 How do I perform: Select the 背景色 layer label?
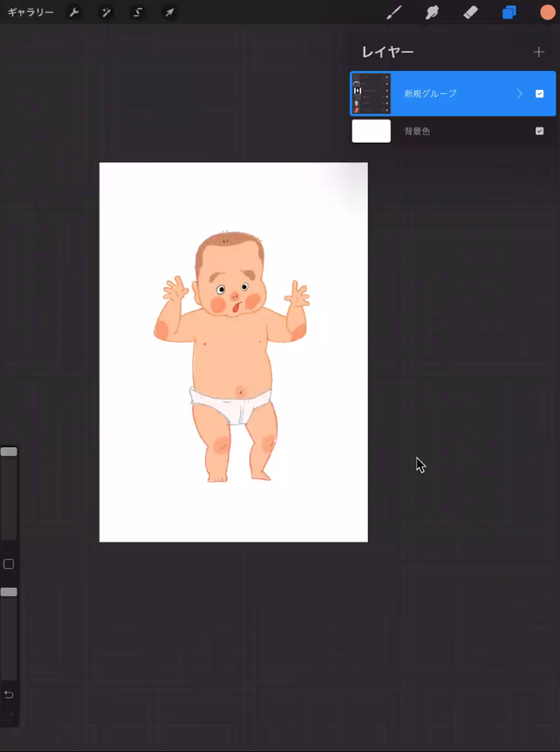(x=417, y=131)
